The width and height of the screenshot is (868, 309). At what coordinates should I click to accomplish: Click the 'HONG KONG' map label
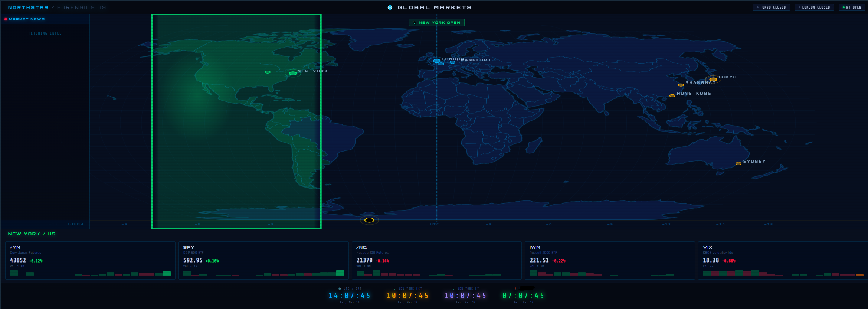(694, 94)
